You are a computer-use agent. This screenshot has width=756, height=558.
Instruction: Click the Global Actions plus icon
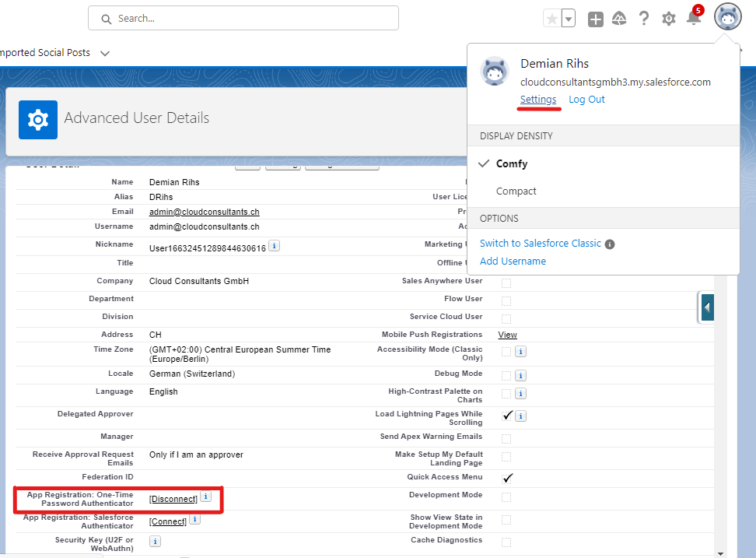pyautogui.click(x=596, y=19)
